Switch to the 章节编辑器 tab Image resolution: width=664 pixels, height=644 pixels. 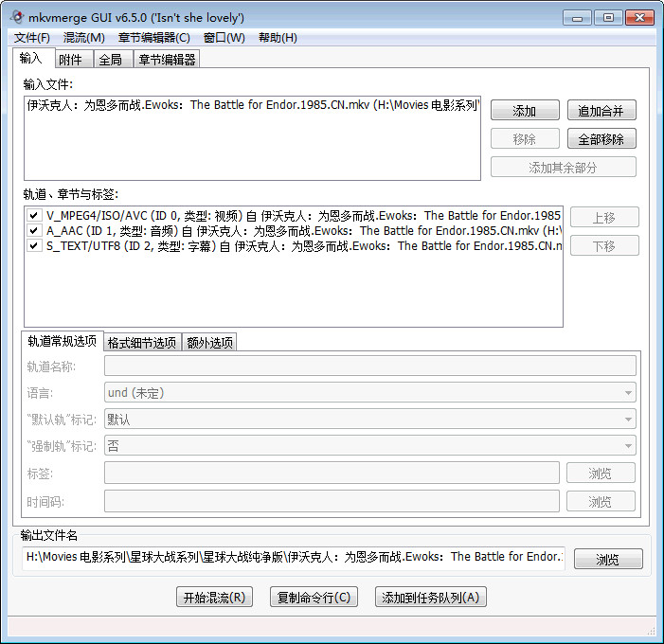(167, 60)
